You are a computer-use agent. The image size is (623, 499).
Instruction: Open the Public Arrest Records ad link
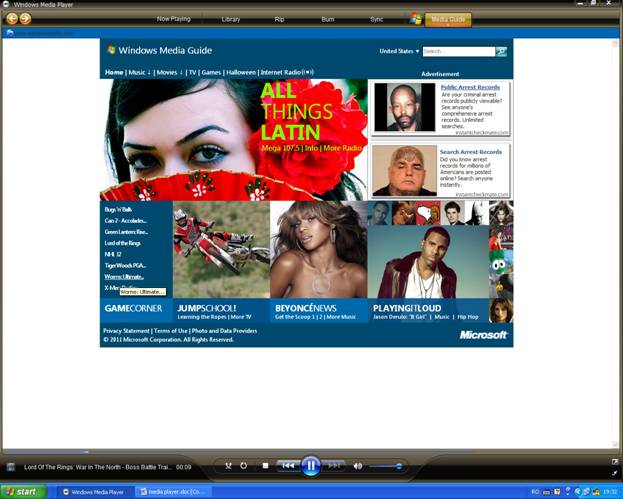470,87
